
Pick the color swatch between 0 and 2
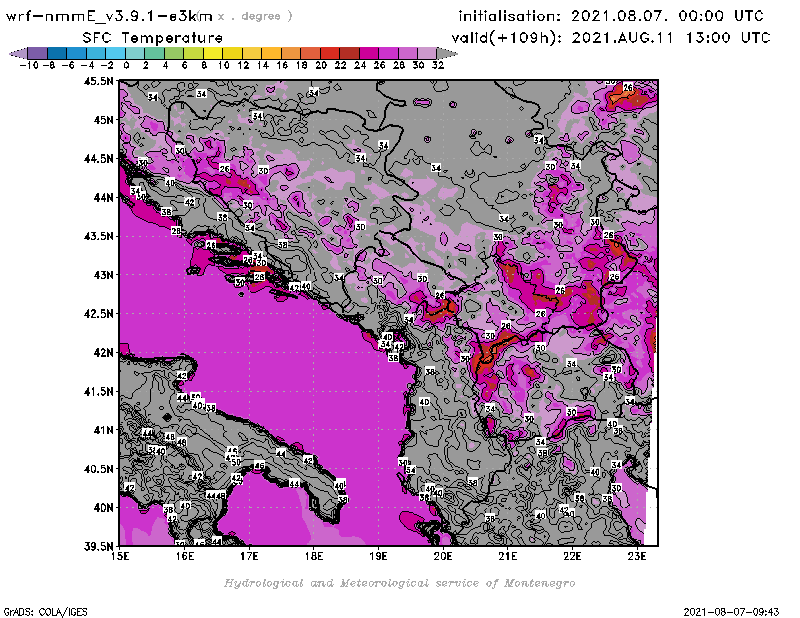(x=135, y=53)
